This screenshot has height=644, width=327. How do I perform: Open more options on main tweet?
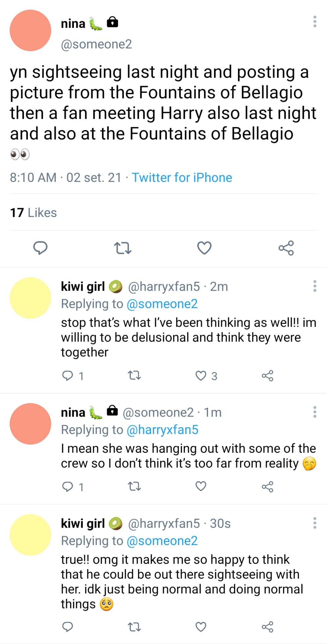coord(315,21)
